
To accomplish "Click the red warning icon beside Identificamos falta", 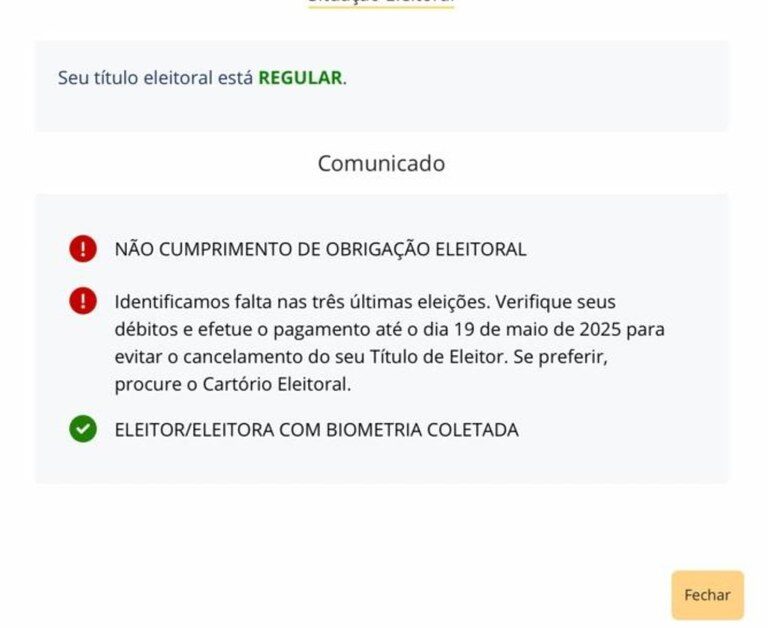I will [83, 301].
